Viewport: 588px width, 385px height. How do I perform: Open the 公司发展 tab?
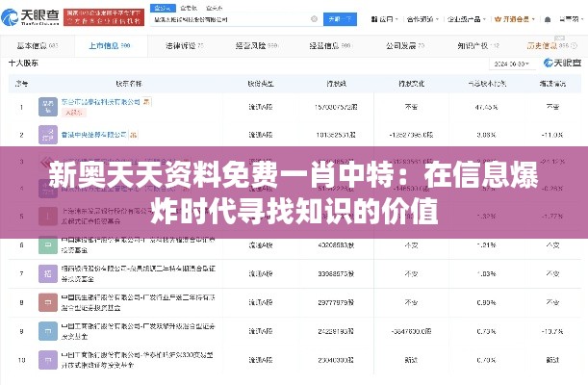click(x=404, y=46)
